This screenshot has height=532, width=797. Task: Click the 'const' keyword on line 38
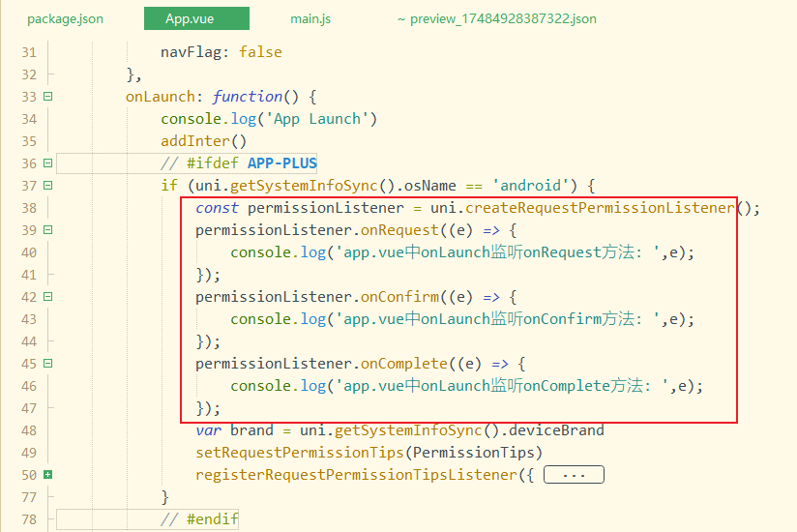217,208
